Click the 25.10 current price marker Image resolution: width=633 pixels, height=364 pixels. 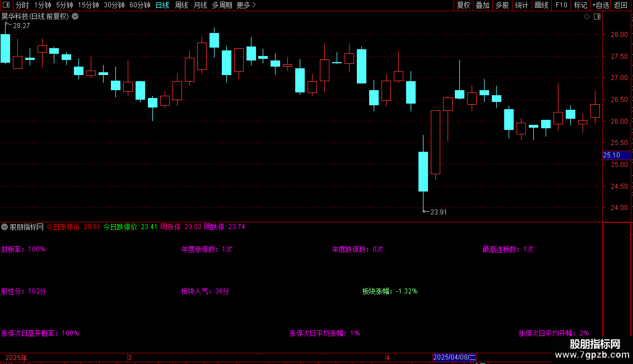pyautogui.click(x=616, y=155)
